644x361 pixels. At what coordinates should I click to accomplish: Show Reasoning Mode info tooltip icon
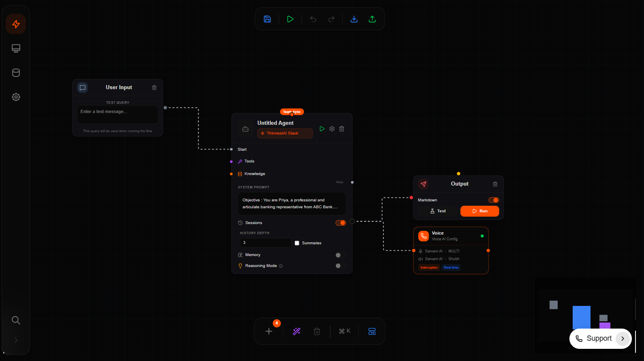pos(281,266)
